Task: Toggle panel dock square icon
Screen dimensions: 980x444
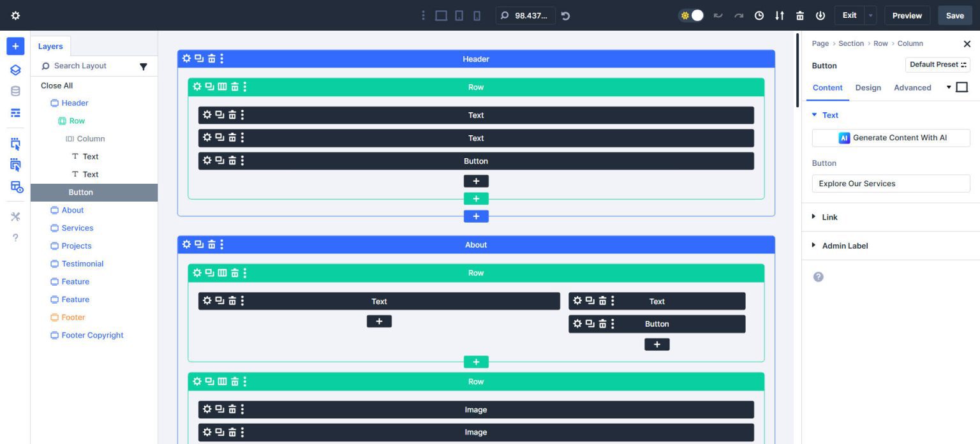Action: pyautogui.click(x=962, y=87)
